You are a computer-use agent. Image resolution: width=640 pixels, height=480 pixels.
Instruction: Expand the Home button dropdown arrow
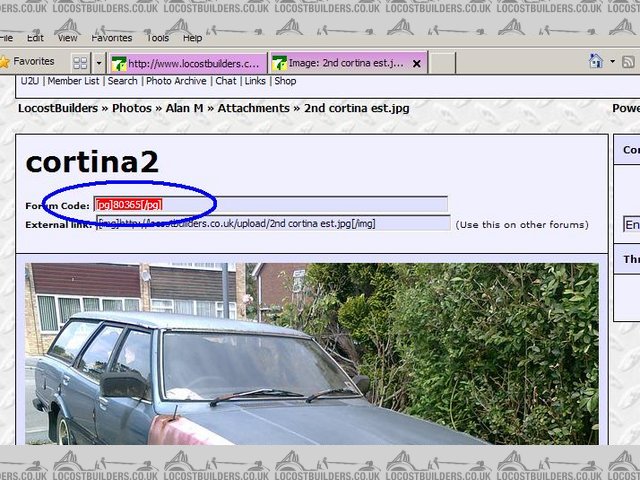pos(612,61)
